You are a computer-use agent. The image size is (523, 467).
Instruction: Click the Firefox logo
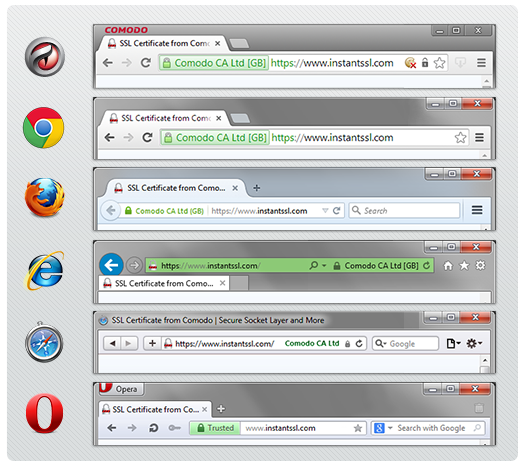click(x=45, y=197)
